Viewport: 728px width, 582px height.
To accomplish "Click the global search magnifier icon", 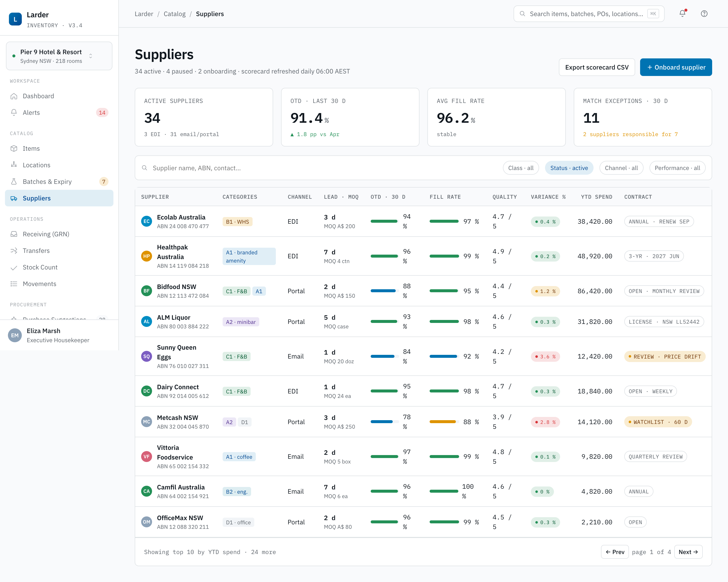I will pyautogui.click(x=522, y=14).
